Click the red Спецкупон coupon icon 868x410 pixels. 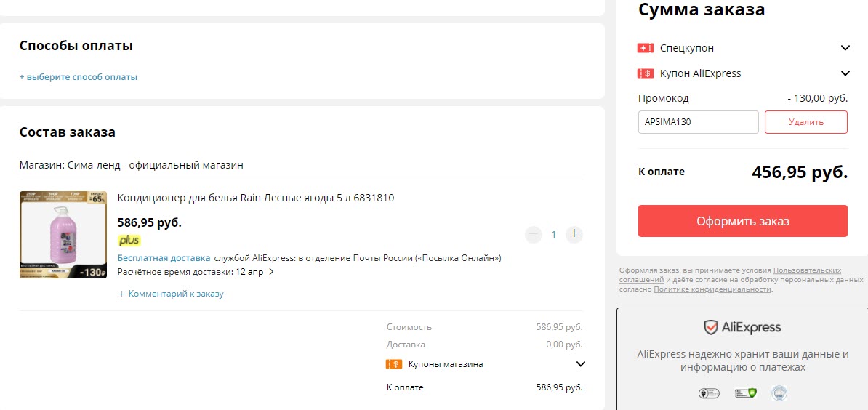(x=646, y=48)
